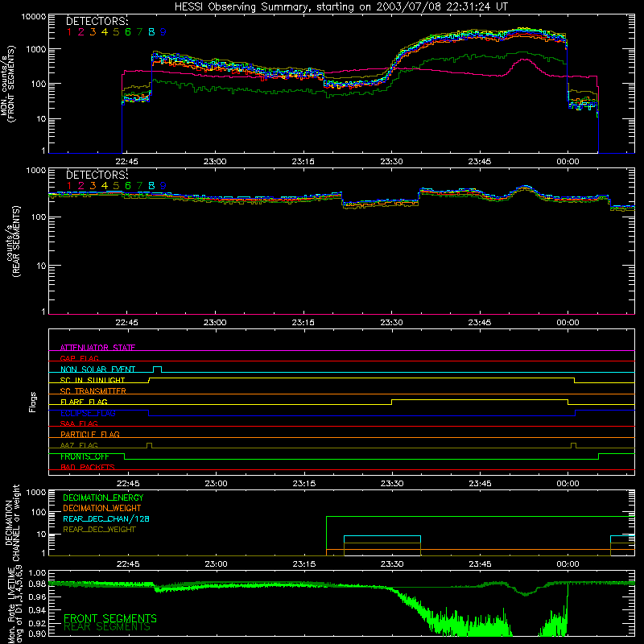Select blue detector 9 in front segments legend
The height and width of the screenshot is (644, 644).
click(163, 32)
